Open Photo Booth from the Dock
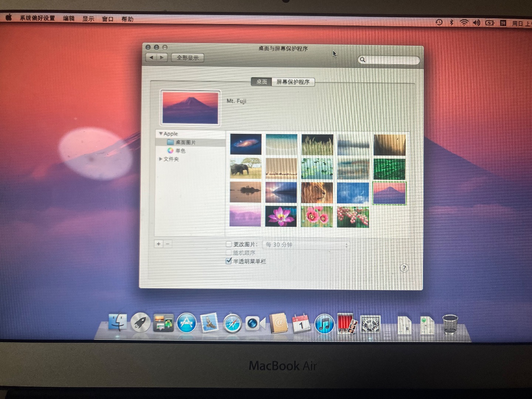 [347, 325]
